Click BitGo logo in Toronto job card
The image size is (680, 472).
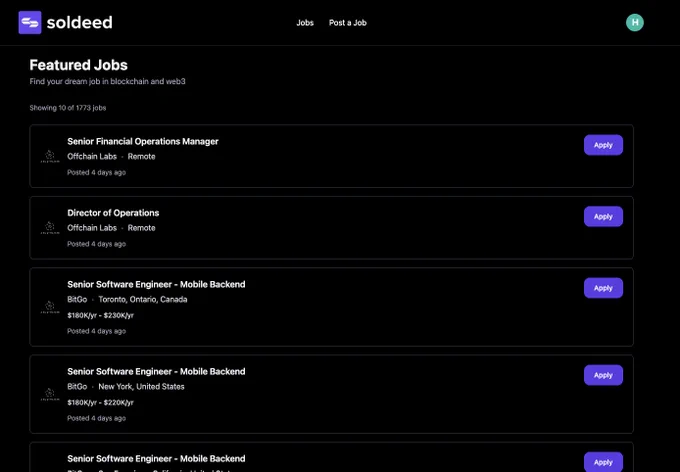50,307
